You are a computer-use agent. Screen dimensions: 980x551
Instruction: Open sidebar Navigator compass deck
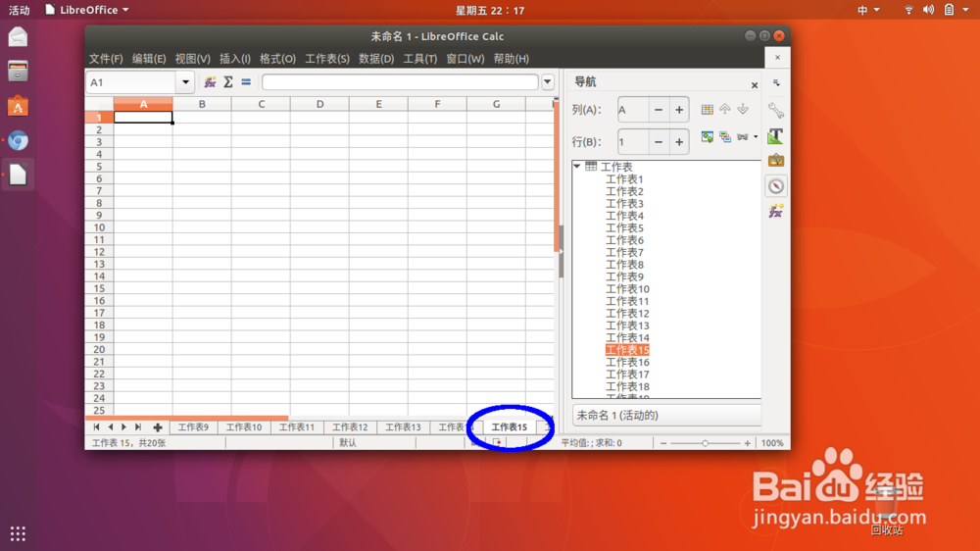click(x=775, y=185)
